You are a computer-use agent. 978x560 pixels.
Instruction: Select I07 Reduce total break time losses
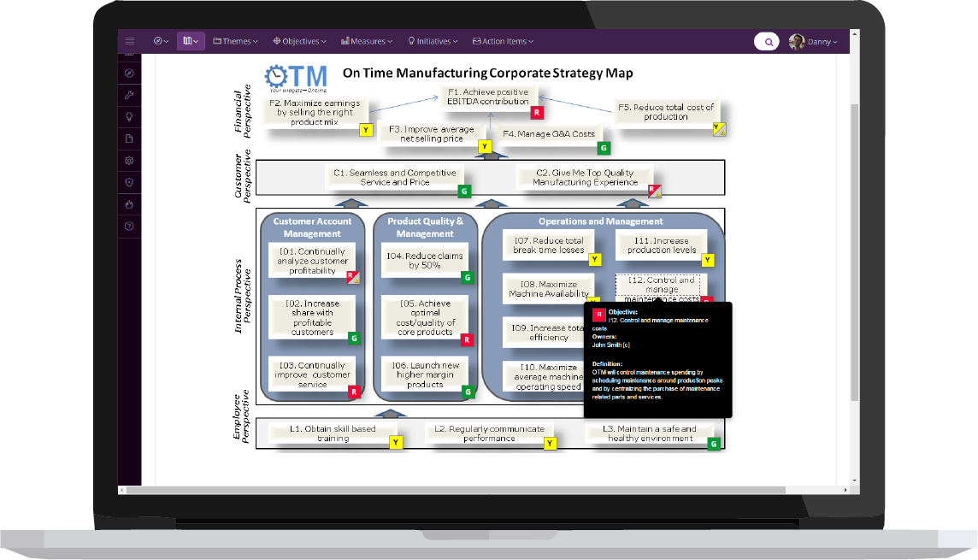tap(548, 245)
